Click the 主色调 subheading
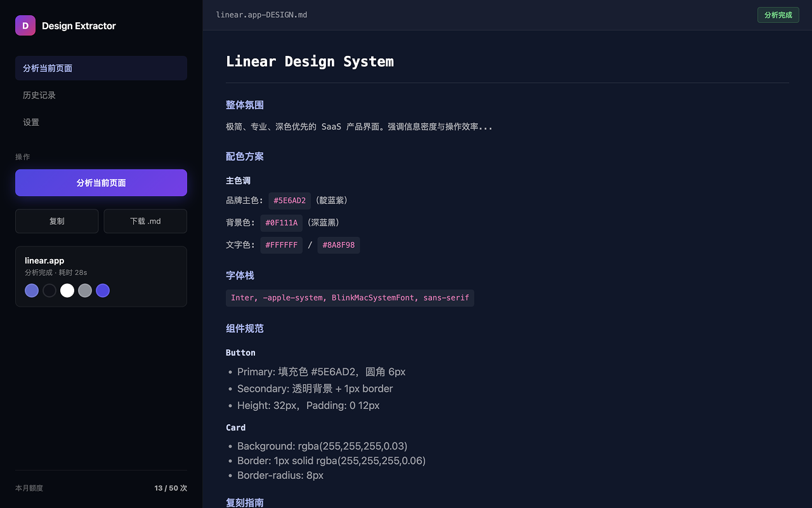The height and width of the screenshot is (508, 812). tap(238, 181)
